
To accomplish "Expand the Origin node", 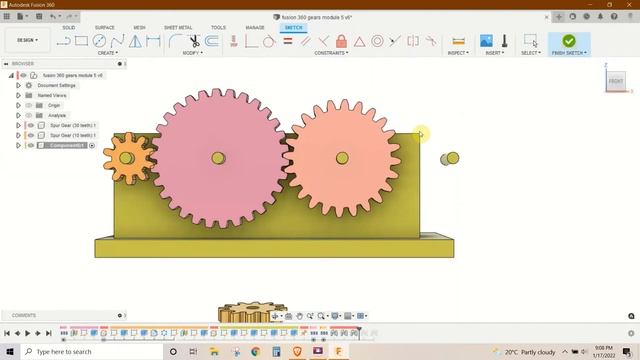I will tap(18, 105).
